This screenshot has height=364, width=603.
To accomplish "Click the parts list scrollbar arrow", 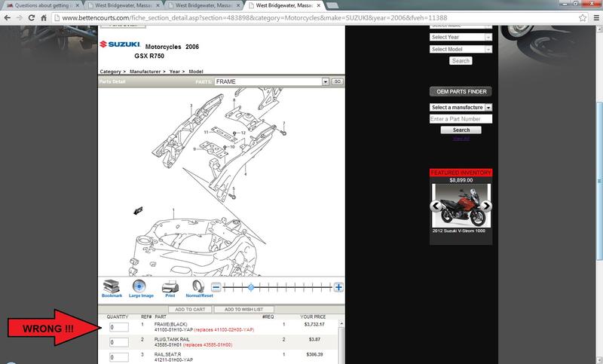I will [x=341, y=324].
